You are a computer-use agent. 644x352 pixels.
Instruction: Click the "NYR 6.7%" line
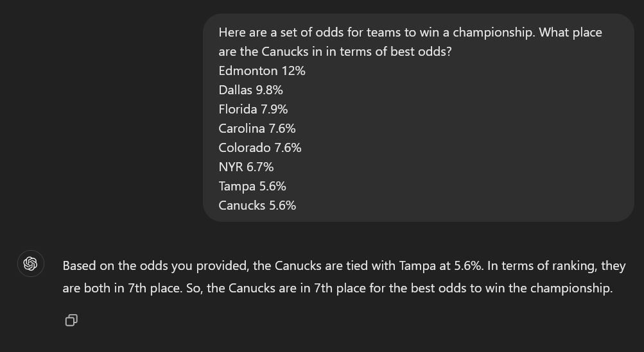pyautogui.click(x=246, y=167)
